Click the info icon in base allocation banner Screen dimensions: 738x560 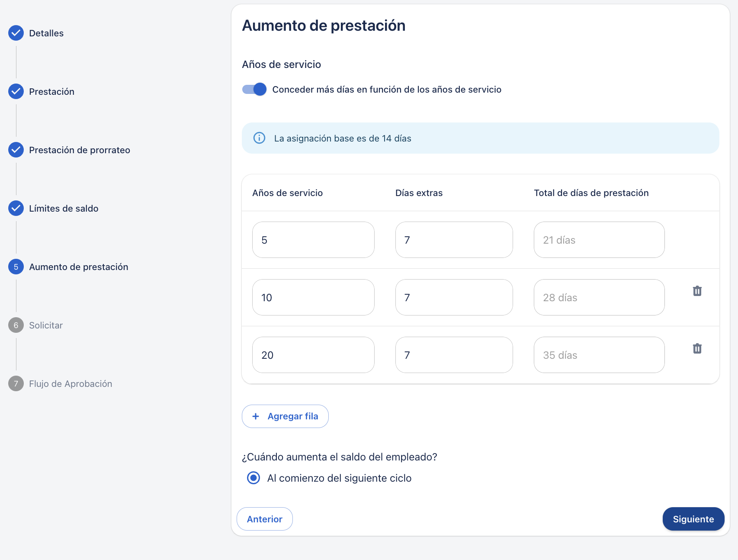coord(259,138)
